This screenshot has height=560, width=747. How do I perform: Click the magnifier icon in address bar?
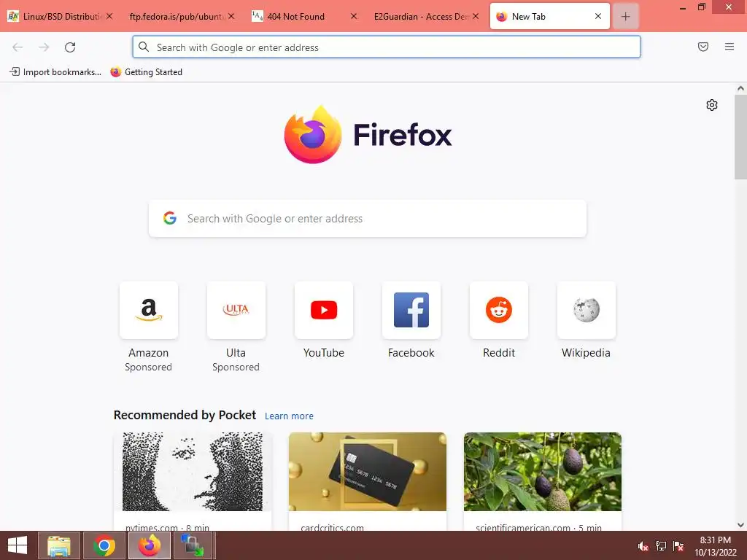click(144, 47)
